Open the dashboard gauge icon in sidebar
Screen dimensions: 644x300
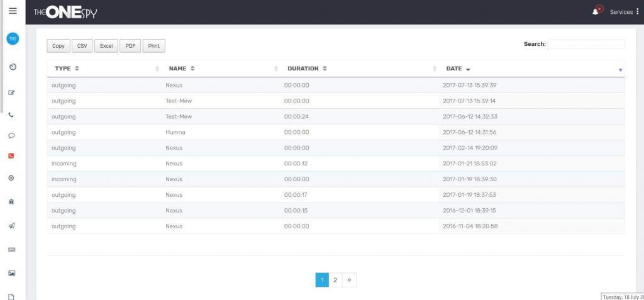tap(13, 67)
